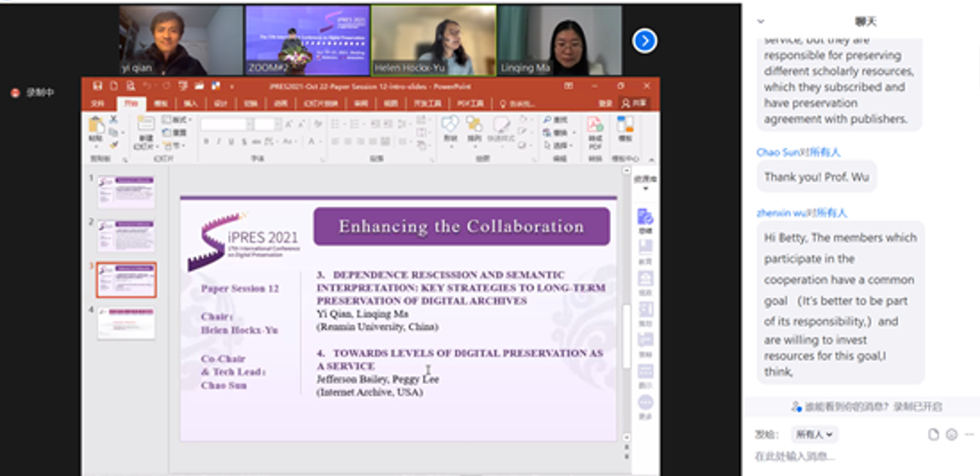980x476 pixels.
Task: Decrease font size with the smaller A icon
Action: pyautogui.click(x=301, y=124)
